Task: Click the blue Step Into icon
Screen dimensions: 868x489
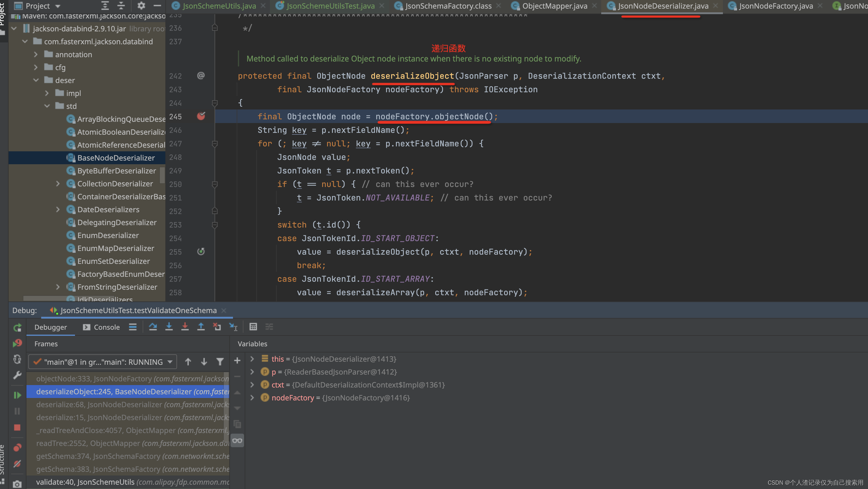Action: point(169,327)
